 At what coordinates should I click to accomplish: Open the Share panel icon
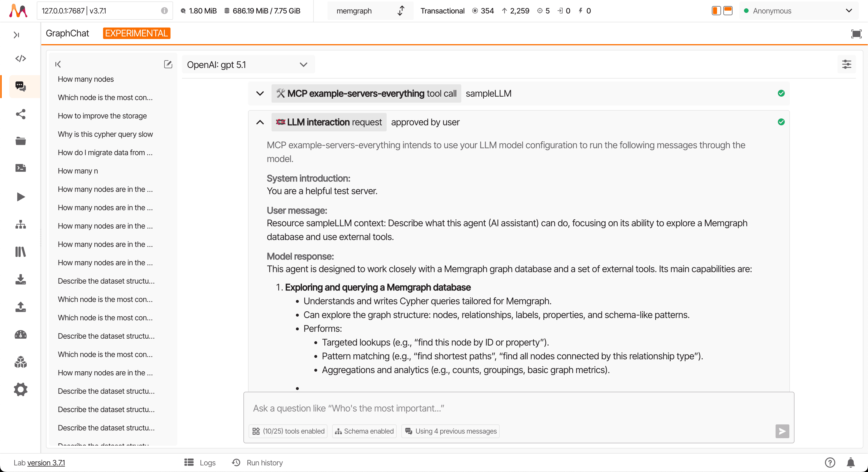tap(21, 114)
